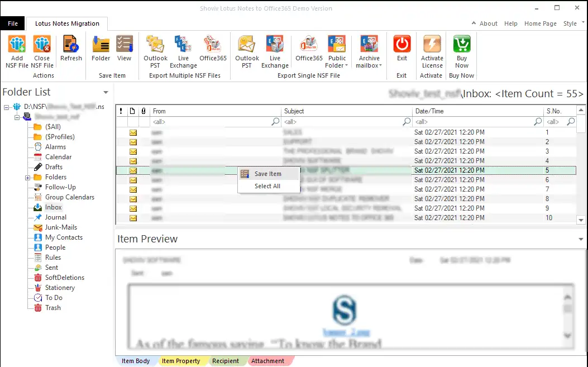The height and width of the screenshot is (367, 588).
Task: Switch to the Item Body tab
Action: pyautogui.click(x=136, y=361)
